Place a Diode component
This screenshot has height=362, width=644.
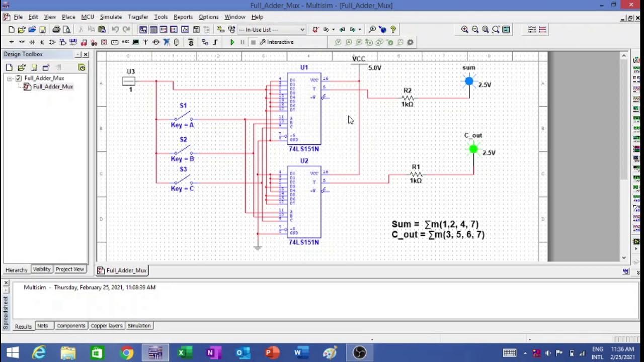(x=32, y=42)
